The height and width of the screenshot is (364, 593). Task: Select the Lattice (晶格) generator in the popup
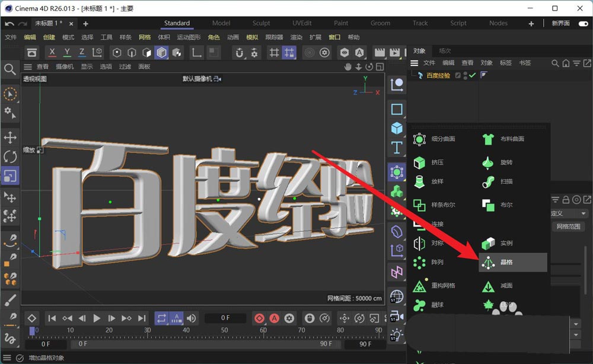513,262
